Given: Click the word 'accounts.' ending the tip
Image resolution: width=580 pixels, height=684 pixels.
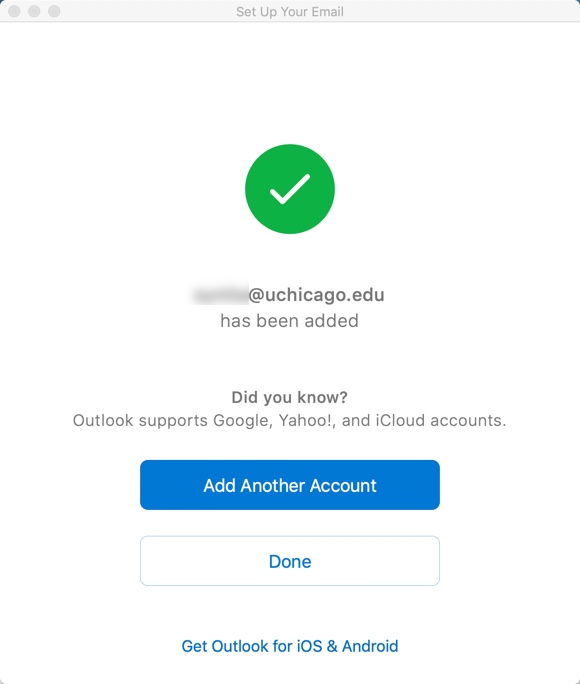Looking at the screenshot, I should tap(468, 421).
